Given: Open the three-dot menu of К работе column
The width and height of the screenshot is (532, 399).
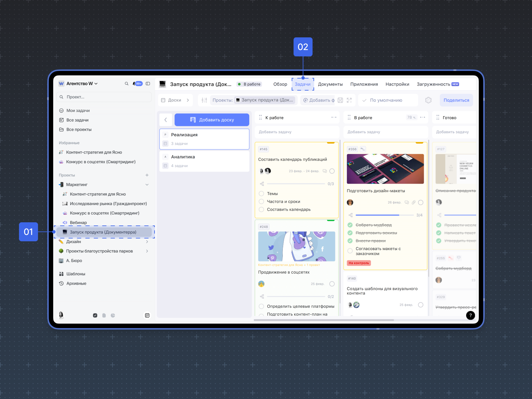Looking at the screenshot, I should 334,117.
